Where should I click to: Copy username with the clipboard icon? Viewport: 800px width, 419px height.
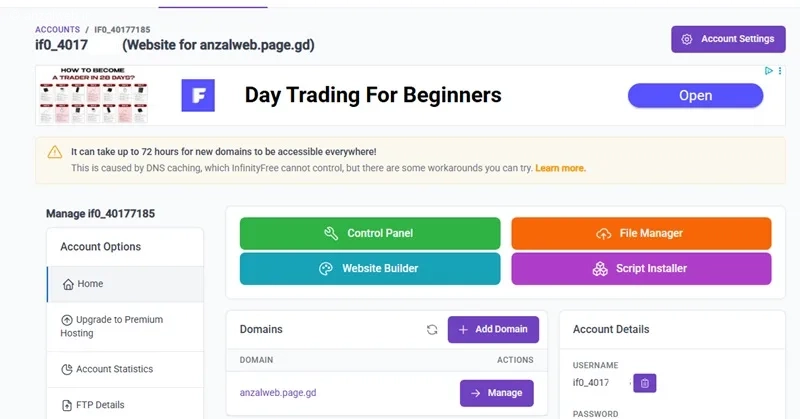(645, 383)
